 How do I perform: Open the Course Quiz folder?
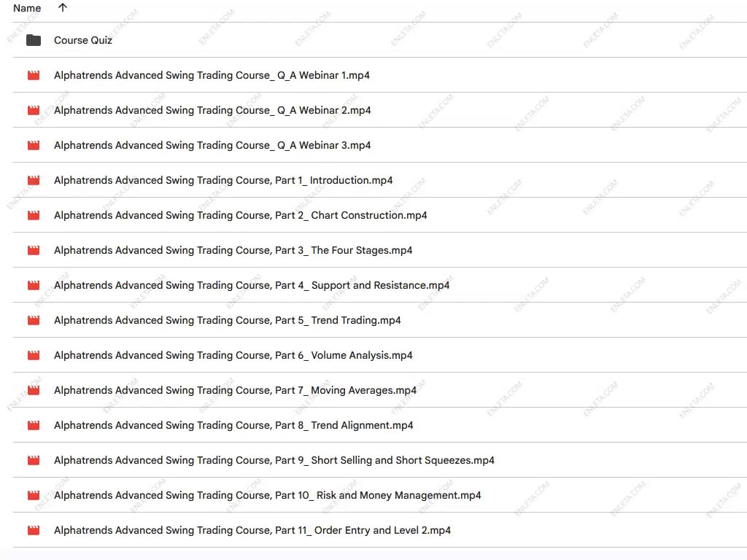pos(83,40)
